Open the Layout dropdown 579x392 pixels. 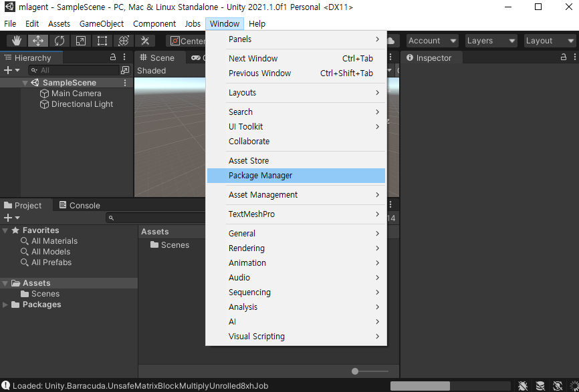(550, 41)
